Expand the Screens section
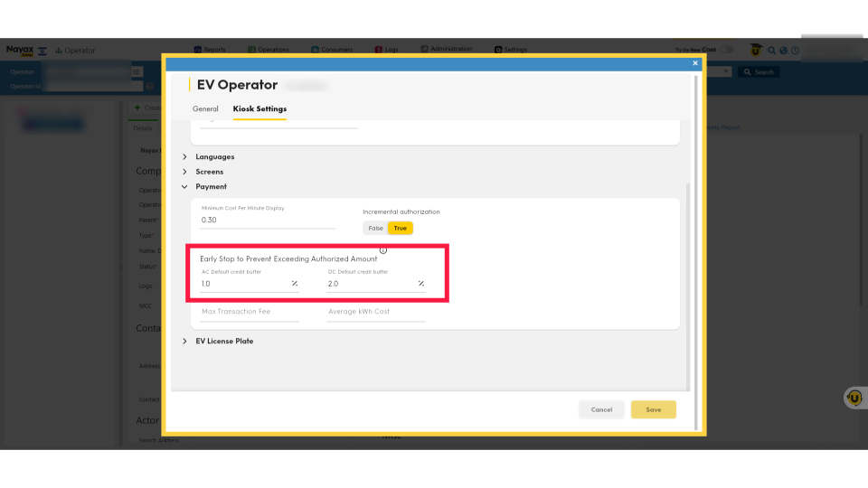 [185, 172]
